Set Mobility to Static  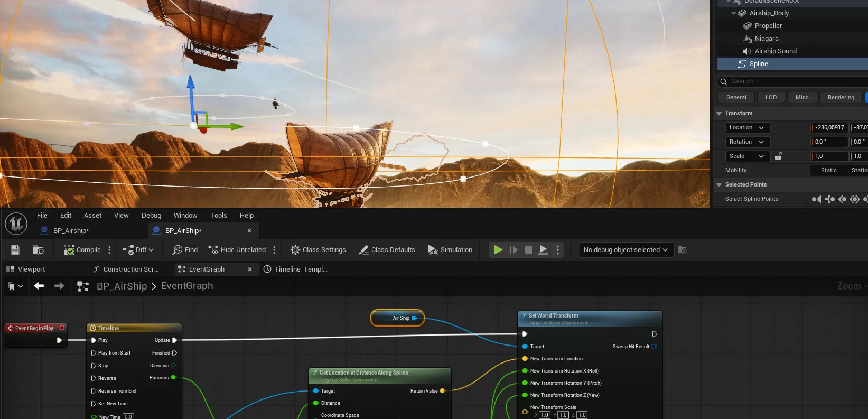828,170
